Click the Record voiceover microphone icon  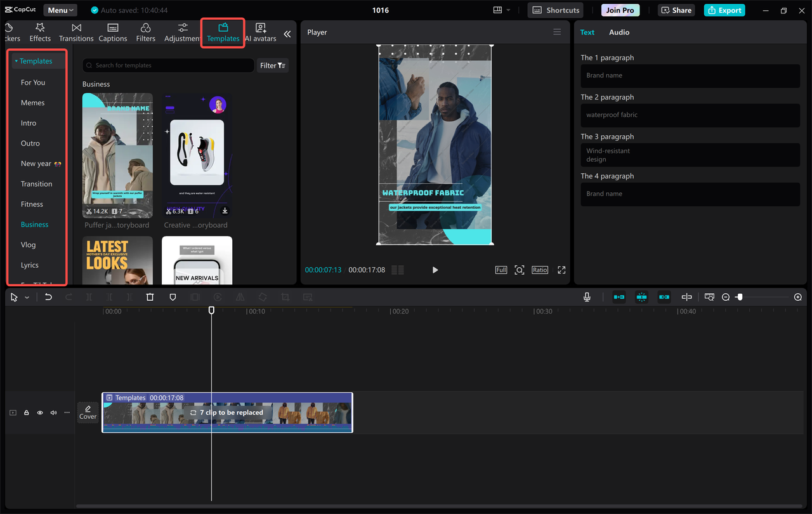587,296
